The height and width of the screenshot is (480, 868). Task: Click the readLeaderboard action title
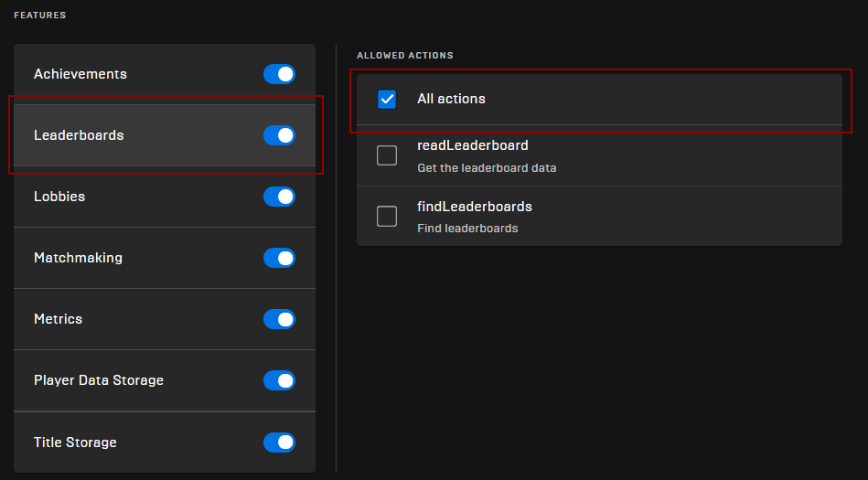click(x=473, y=145)
